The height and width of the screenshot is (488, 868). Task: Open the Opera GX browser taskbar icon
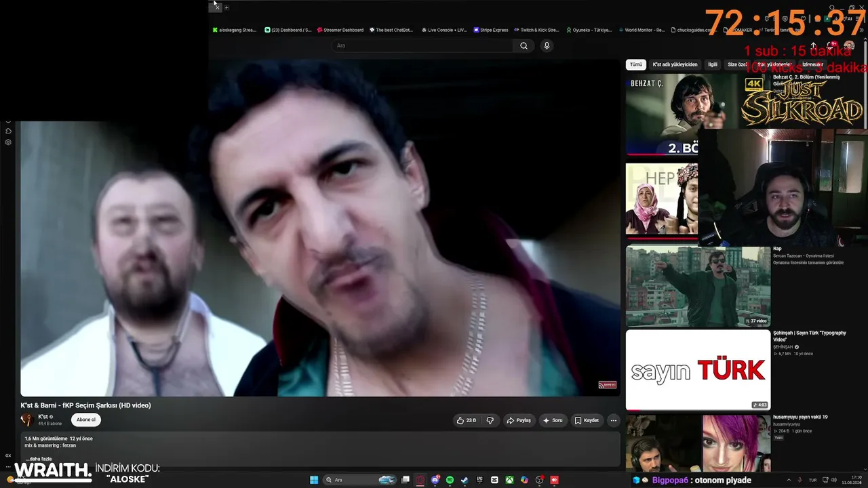coord(420,480)
